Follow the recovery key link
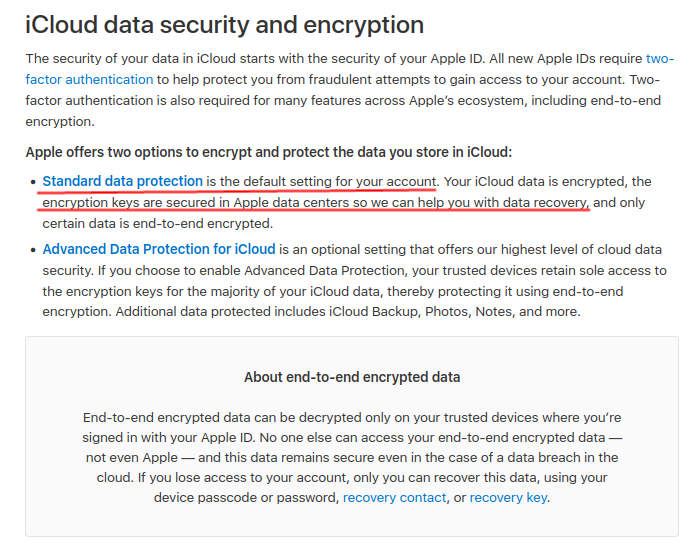The height and width of the screenshot is (553, 699). [x=508, y=498]
